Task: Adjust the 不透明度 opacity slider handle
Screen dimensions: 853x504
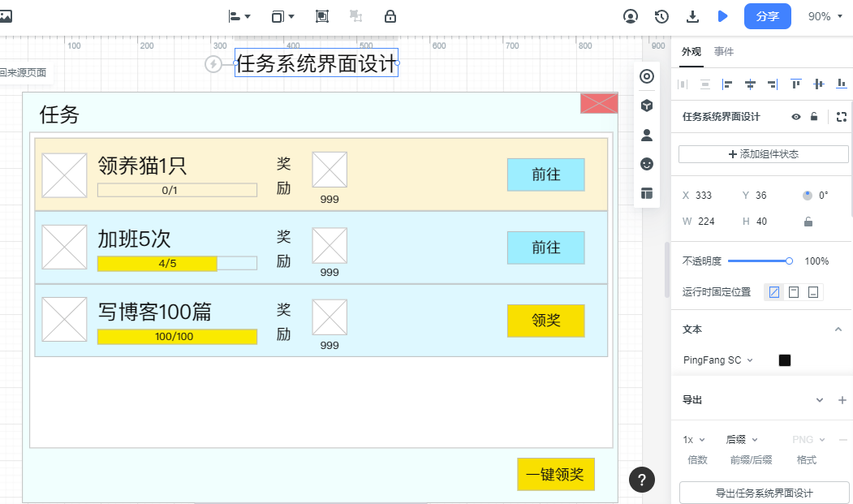Action: coord(789,261)
